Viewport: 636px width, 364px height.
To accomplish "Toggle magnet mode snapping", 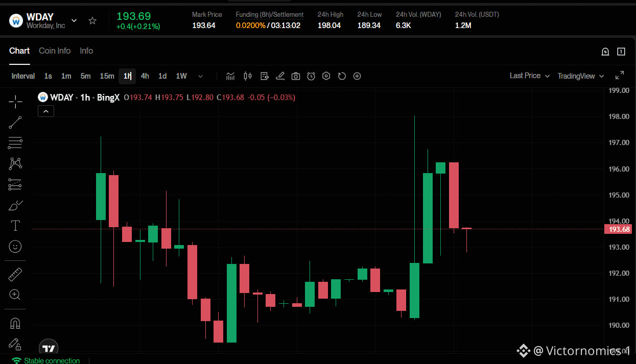I will click(x=15, y=323).
